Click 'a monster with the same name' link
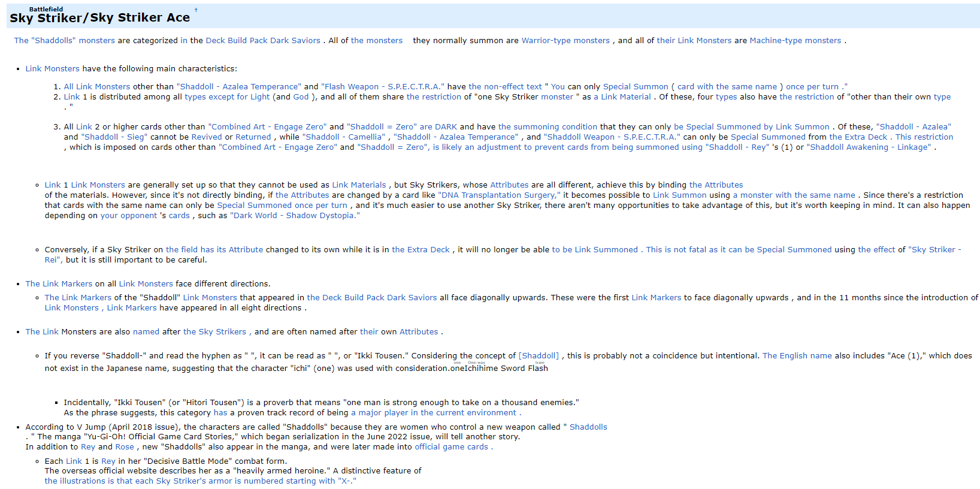 pos(794,195)
